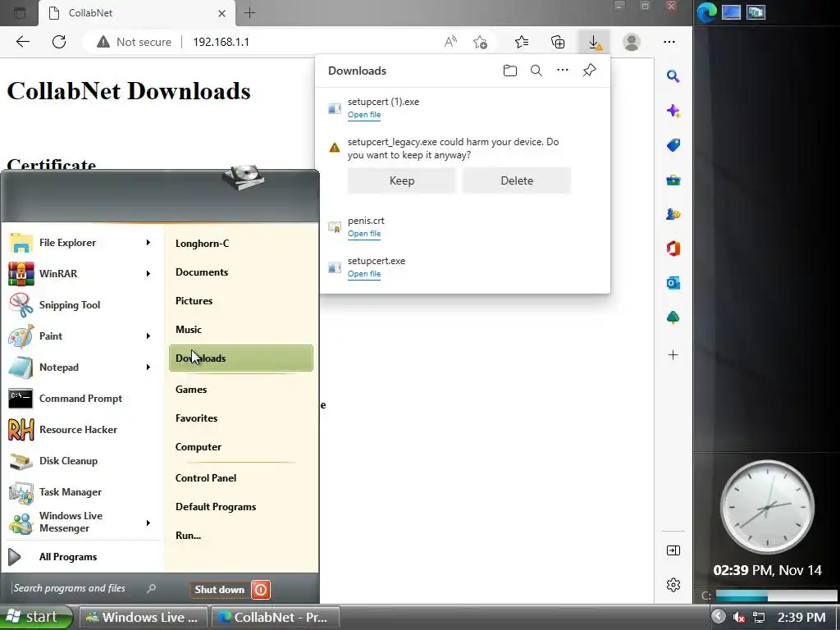
Task: Click the red power icon beside Shut down
Action: tap(261, 589)
